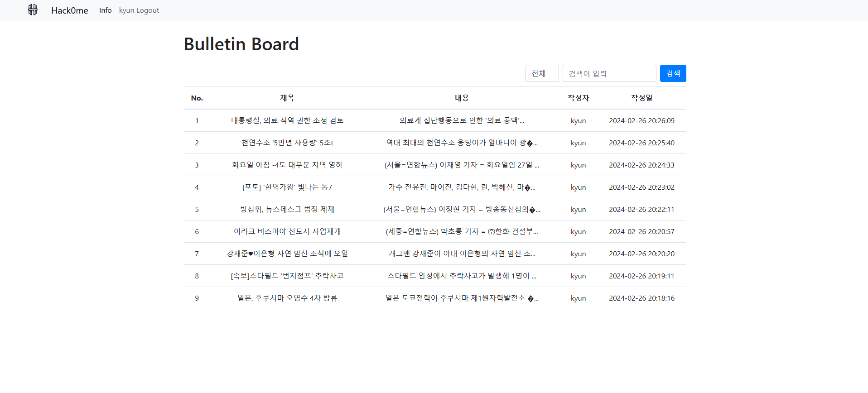Focus the 검색어 입력 search field
The width and height of the screenshot is (868, 393).
pos(609,73)
